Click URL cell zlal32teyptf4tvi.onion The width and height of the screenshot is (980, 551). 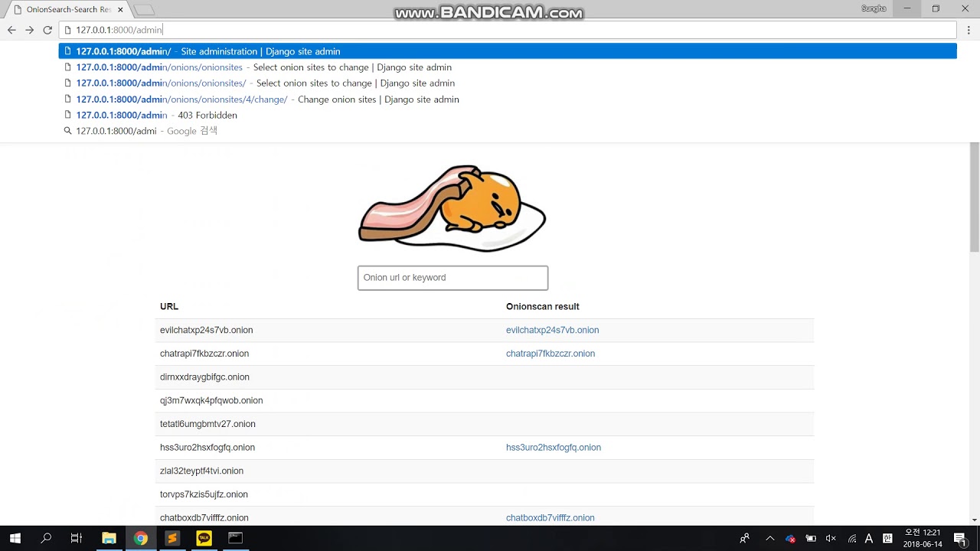pyautogui.click(x=201, y=471)
